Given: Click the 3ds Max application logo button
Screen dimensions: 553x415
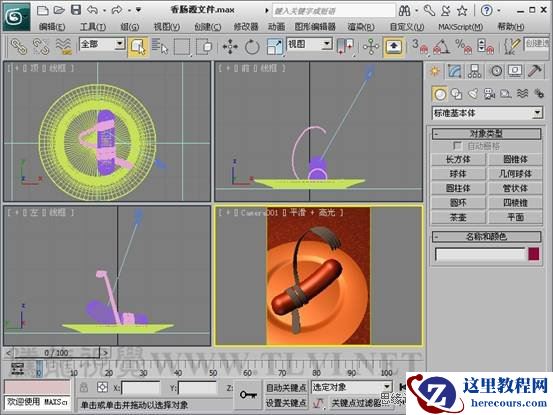Looking at the screenshot, I should tap(16, 16).
